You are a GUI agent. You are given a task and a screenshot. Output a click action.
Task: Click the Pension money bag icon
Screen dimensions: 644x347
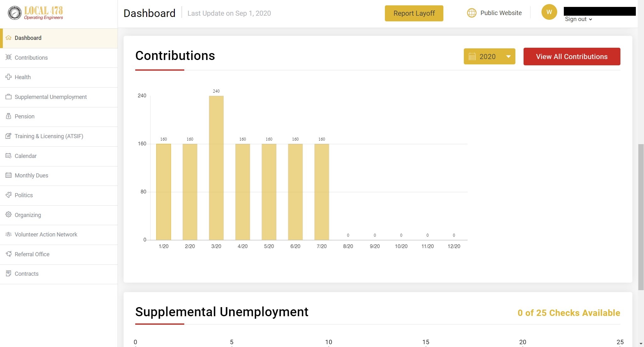pos(8,116)
